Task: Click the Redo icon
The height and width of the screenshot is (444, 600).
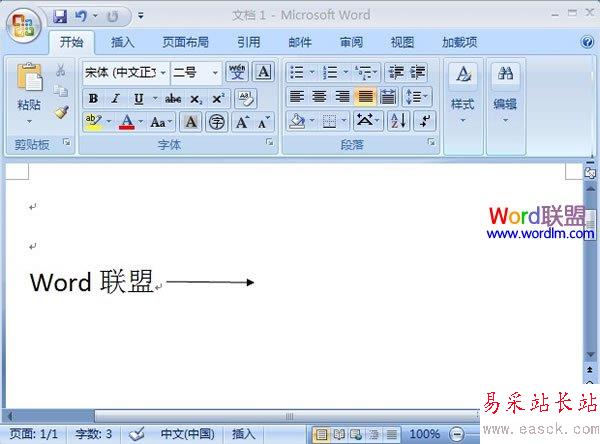Action: point(112,16)
